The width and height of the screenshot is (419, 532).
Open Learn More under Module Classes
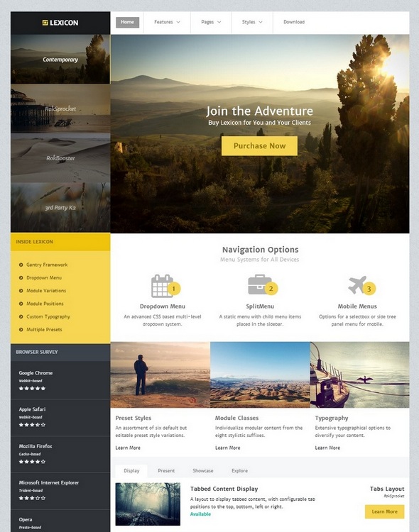pos(228,448)
